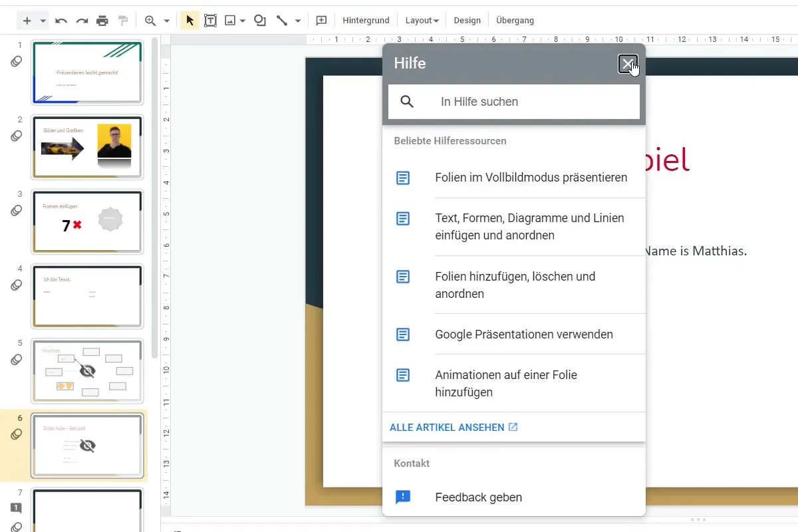798x532 pixels.
Task: Click the animation link icon beside slide 1
Action: 17,61
